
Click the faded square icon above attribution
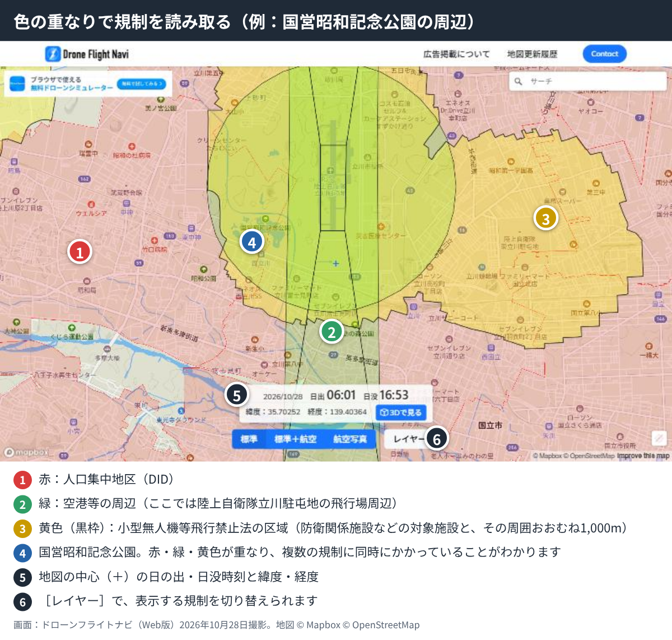tap(659, 438)
